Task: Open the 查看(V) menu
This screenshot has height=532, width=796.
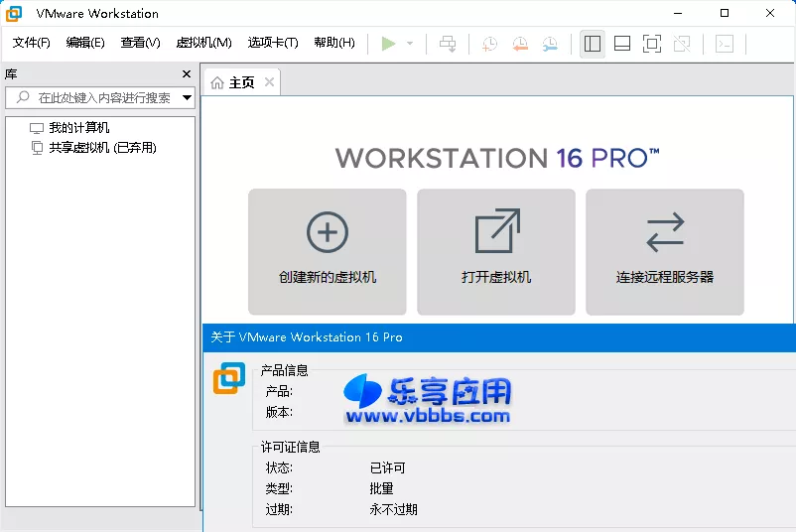Action: click(x=140, y=43)
